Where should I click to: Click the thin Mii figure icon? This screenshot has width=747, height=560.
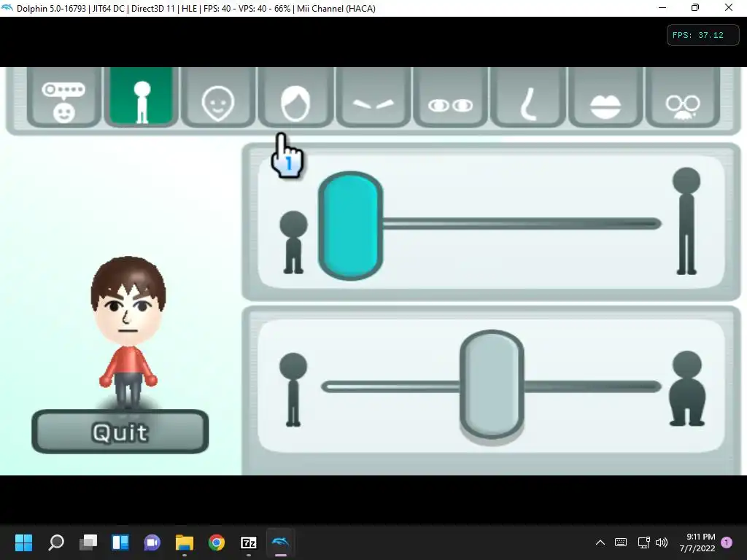293,389
